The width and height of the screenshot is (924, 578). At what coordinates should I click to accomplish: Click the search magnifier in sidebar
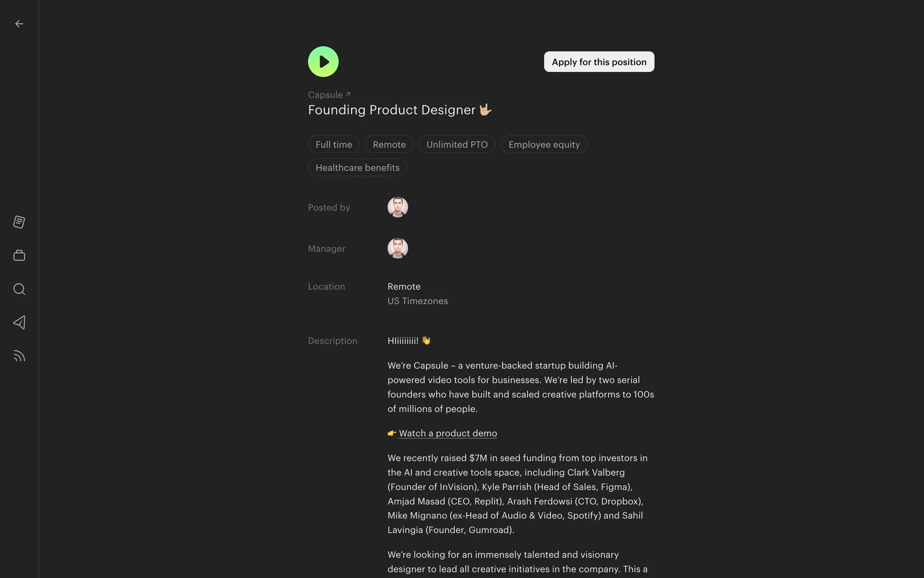coord(19,289)
